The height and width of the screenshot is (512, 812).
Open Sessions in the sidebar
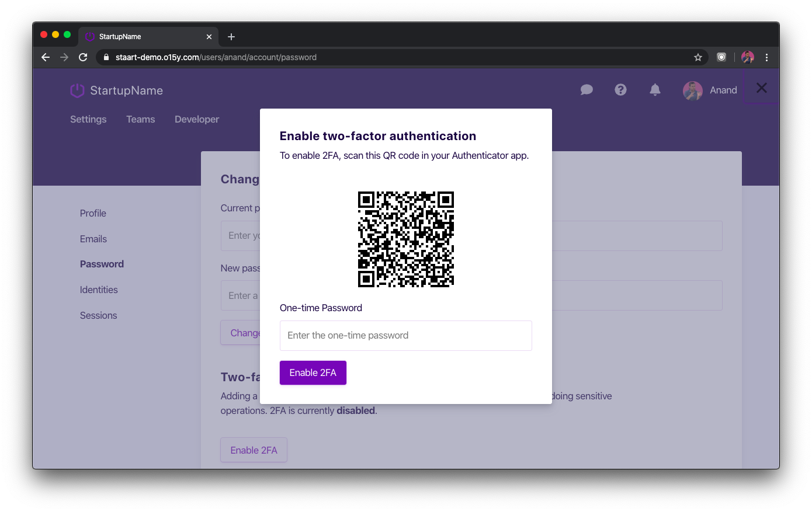click(98, 315)
